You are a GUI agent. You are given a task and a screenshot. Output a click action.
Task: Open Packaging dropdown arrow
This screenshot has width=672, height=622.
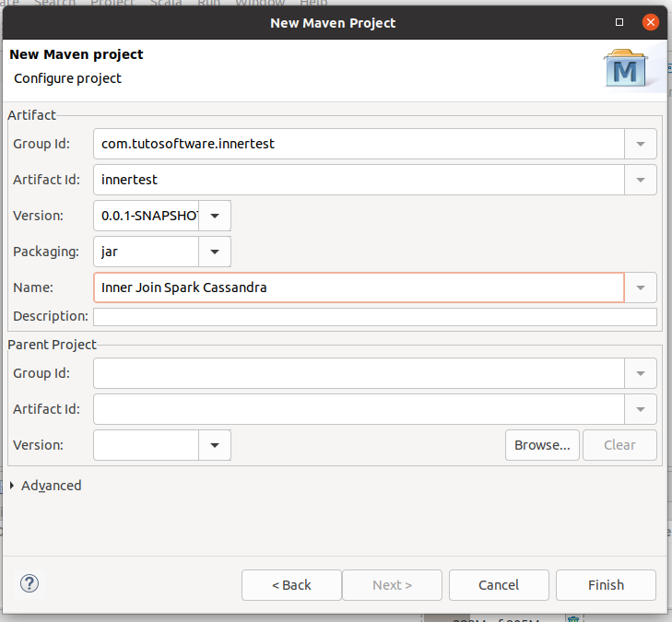215,252
